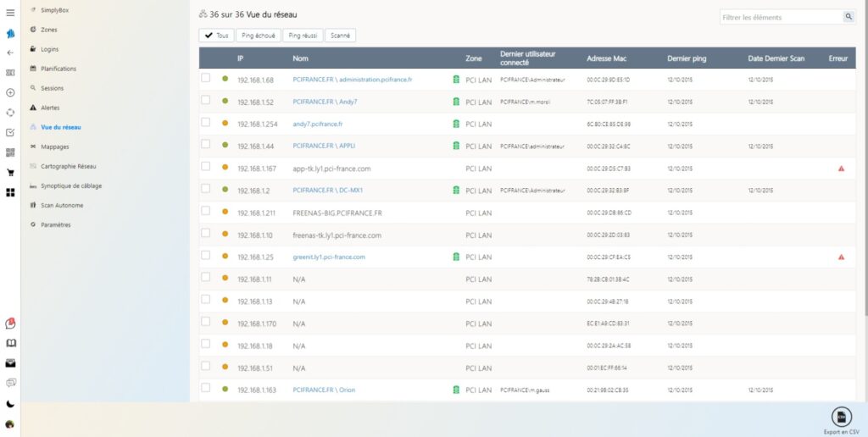This screenshot has height=437, width=868.
Task: Open the QR code icon in left rail
Action: (x=10, y=152)
